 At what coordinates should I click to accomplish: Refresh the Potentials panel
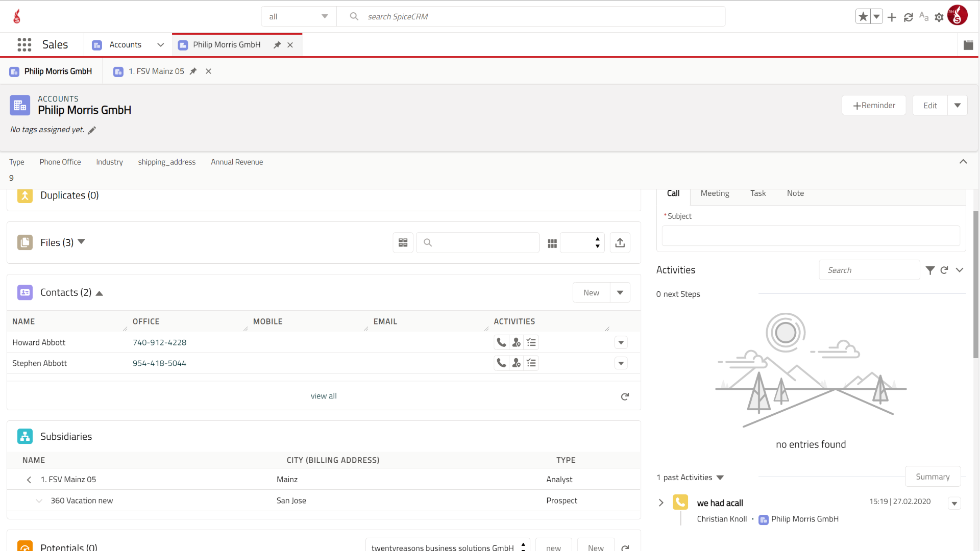(625, 547)
